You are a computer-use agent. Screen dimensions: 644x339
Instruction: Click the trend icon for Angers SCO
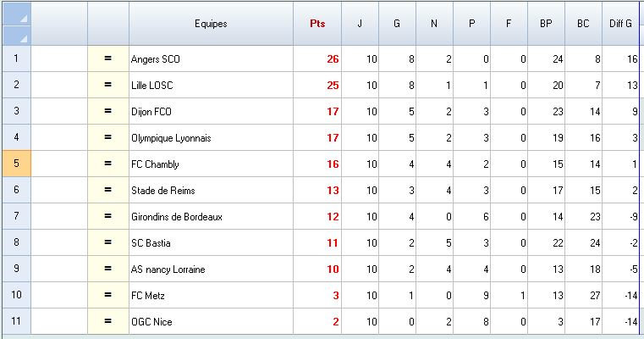[107, 59]
